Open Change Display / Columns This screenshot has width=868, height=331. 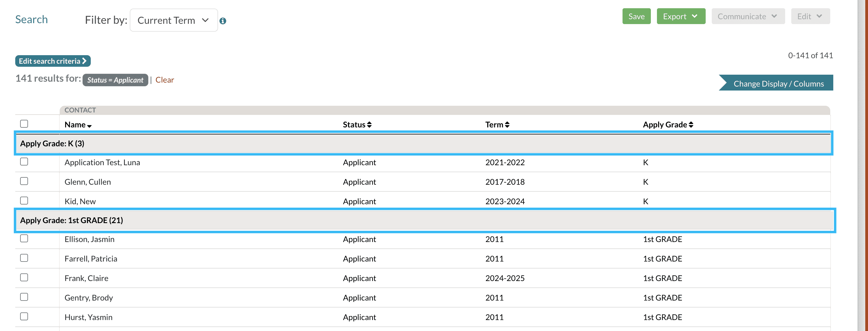[x=778, y=83]
